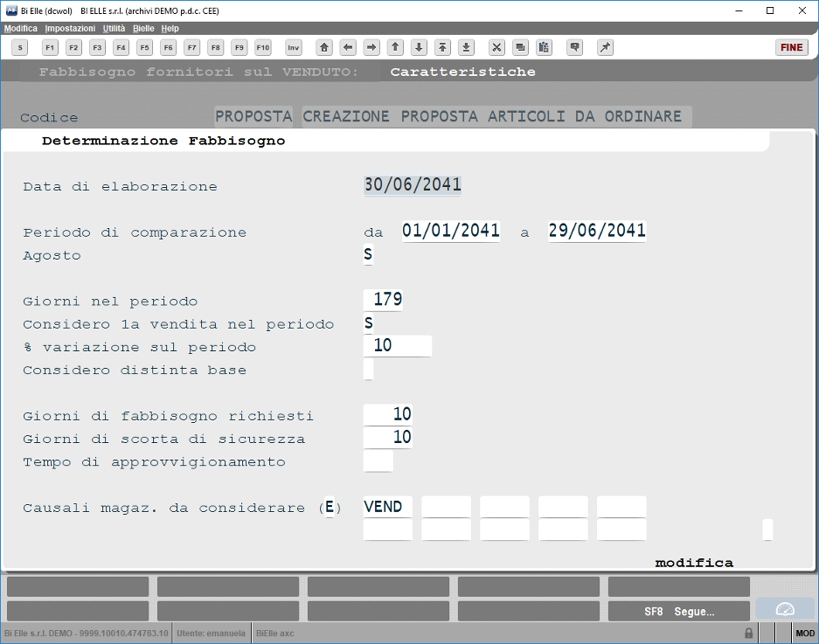Click the Considero la vendita nel periodo field
Viewport: 819px width, 644px height.
pyautogui.click(x=368, y=323)
